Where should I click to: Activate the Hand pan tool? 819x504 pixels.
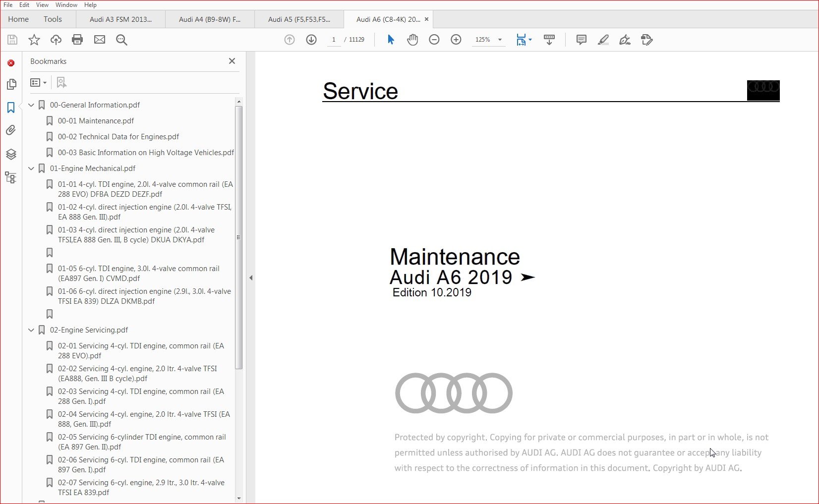coord(412,40)
